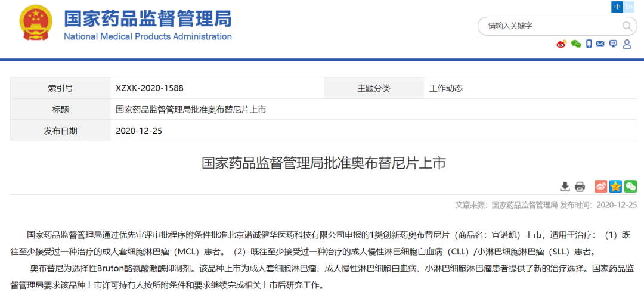Click the search magnifier icon

point(627,26)
